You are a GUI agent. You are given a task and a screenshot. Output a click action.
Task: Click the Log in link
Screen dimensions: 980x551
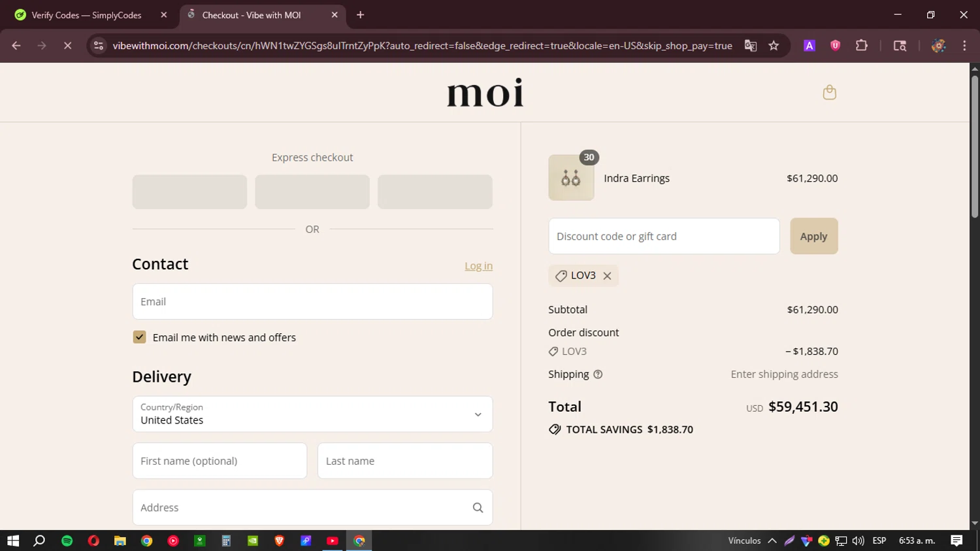pyautogui.click(x=478, y=266)
